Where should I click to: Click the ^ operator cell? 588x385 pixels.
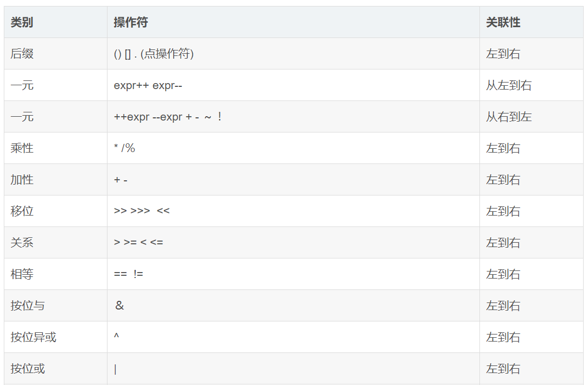point(293,337)
